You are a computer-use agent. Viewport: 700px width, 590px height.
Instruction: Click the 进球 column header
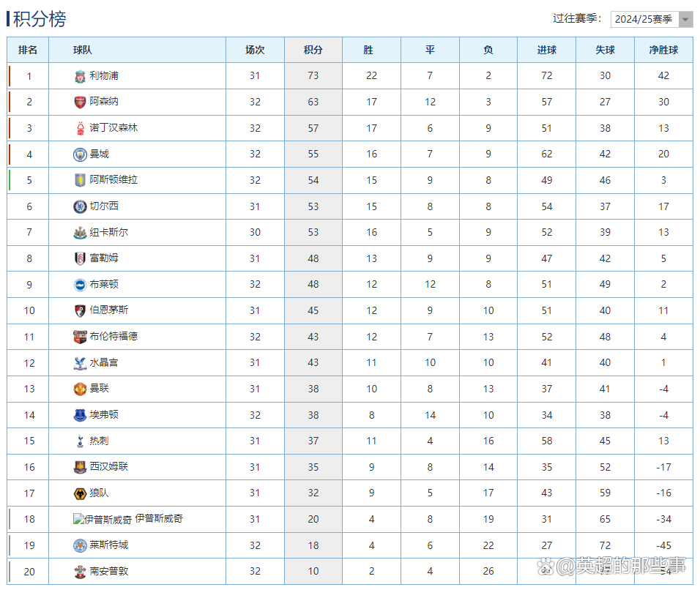coord(546,51)
